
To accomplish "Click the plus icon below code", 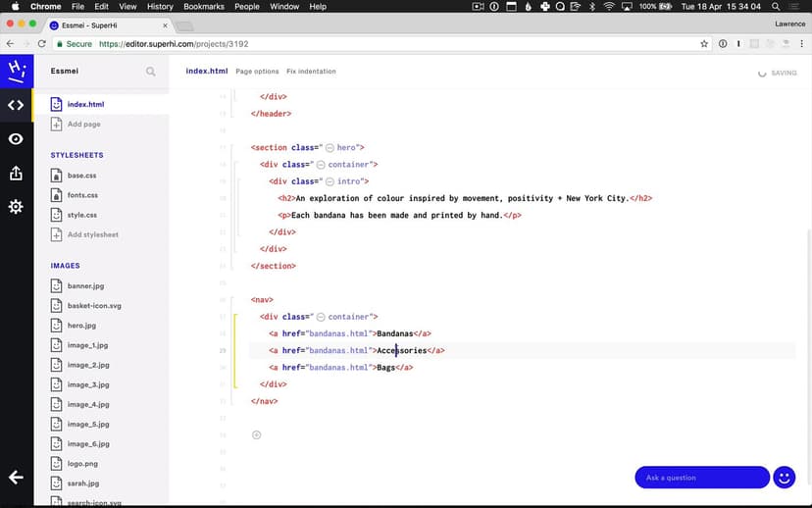I will pyautogui.click(x=256, y=434).
